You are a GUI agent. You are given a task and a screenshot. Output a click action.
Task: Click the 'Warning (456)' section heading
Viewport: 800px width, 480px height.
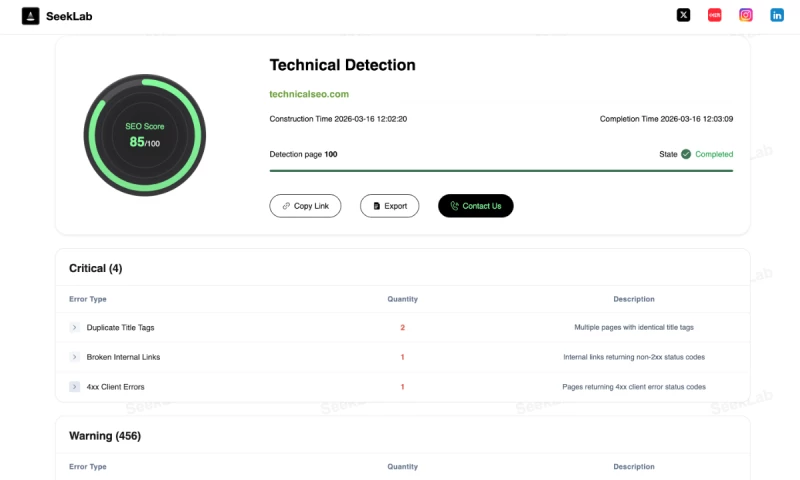[x=105, y=436]
